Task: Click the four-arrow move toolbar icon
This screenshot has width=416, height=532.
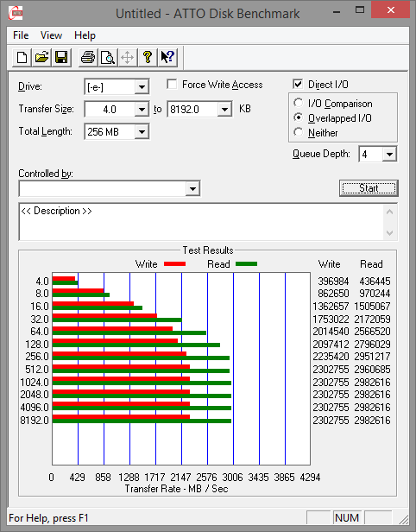Action: 128,57
